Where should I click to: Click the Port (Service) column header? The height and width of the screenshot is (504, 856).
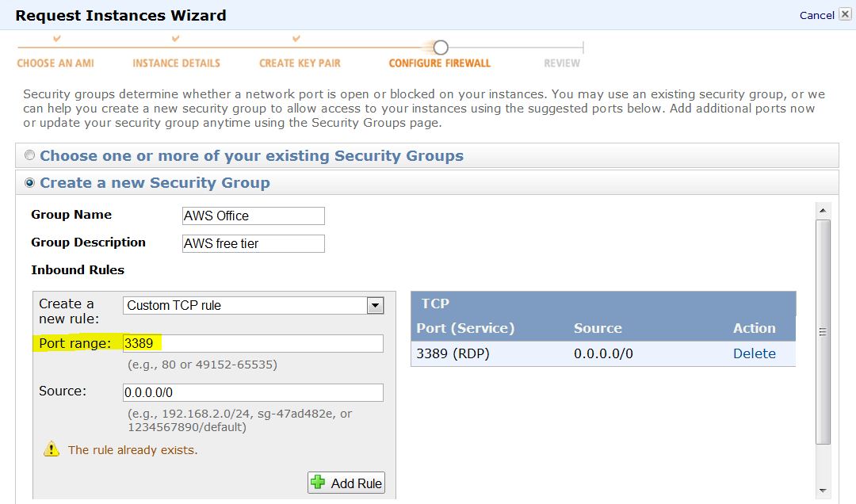[466, 328]
